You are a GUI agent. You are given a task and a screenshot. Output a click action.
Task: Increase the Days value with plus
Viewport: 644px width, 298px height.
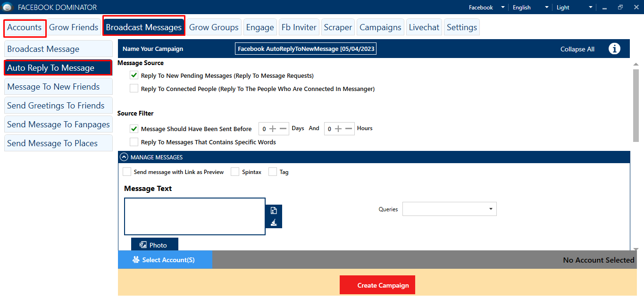coord(273,129)
